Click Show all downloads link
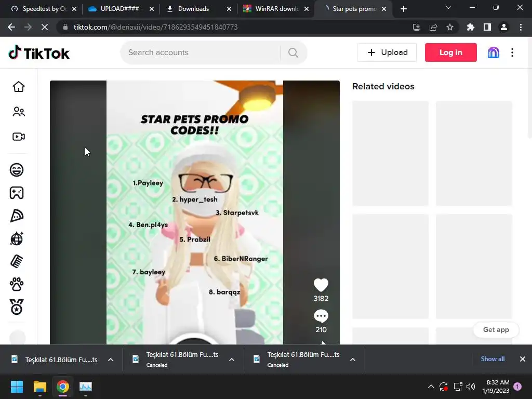The image size is (532, 399). (493, 359)
